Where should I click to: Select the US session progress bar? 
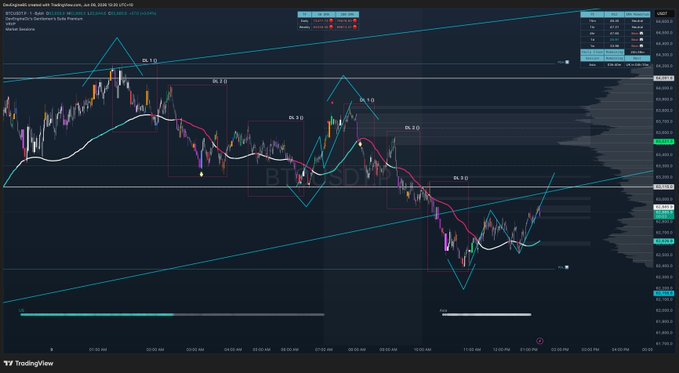pos(172,315)
